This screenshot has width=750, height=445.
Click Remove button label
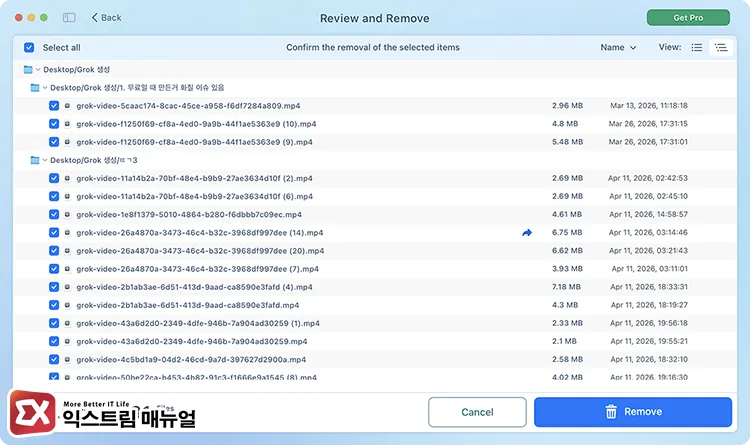click(643, 412)
